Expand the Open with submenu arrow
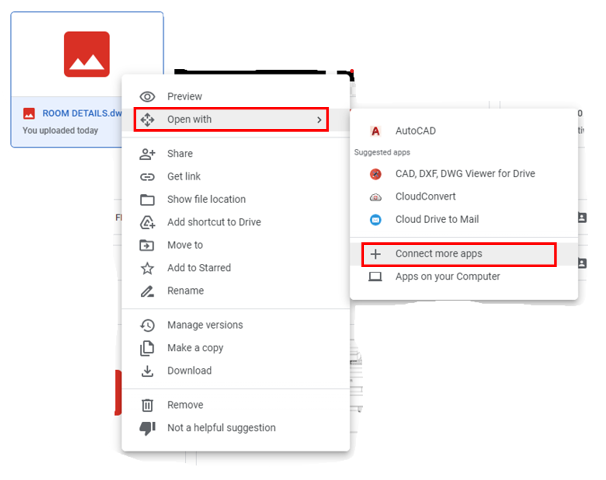 319,120
